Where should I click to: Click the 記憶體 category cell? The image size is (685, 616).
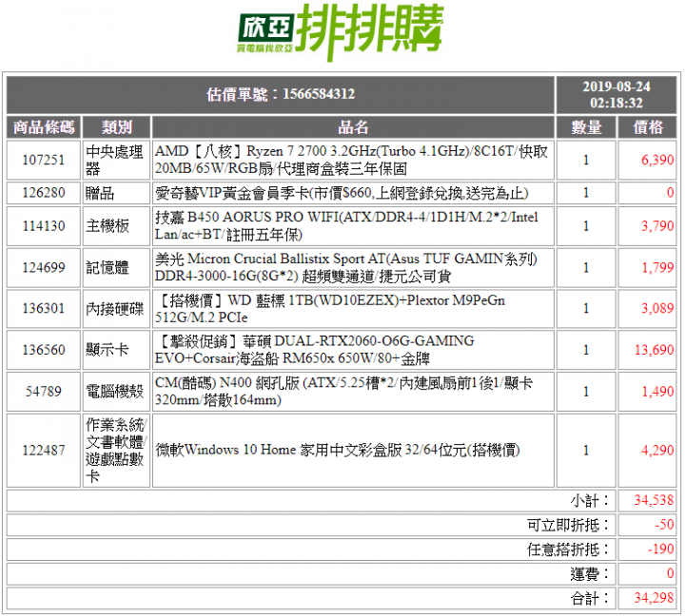(117, 267)
